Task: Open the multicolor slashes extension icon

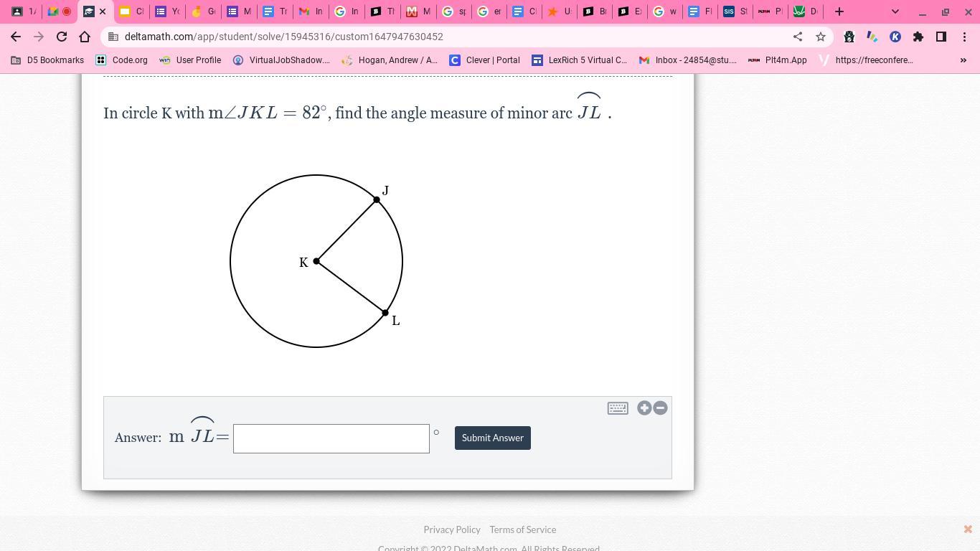Action: [872, 37]
